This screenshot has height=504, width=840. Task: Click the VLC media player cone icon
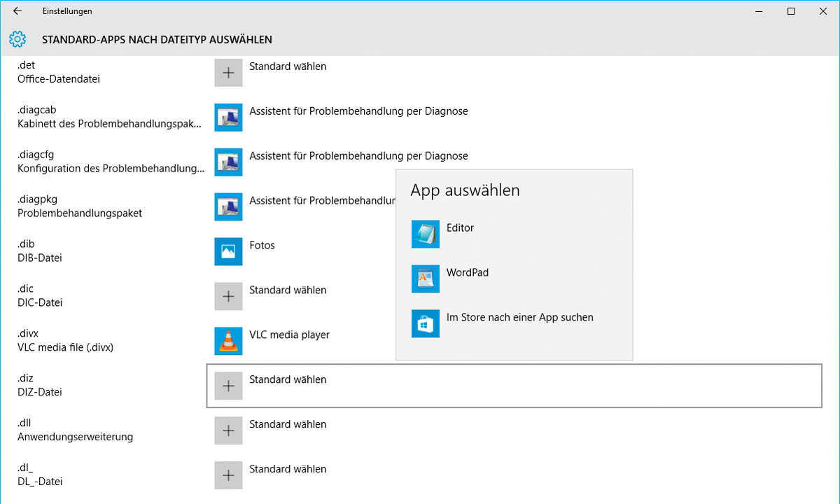(228, 341)
